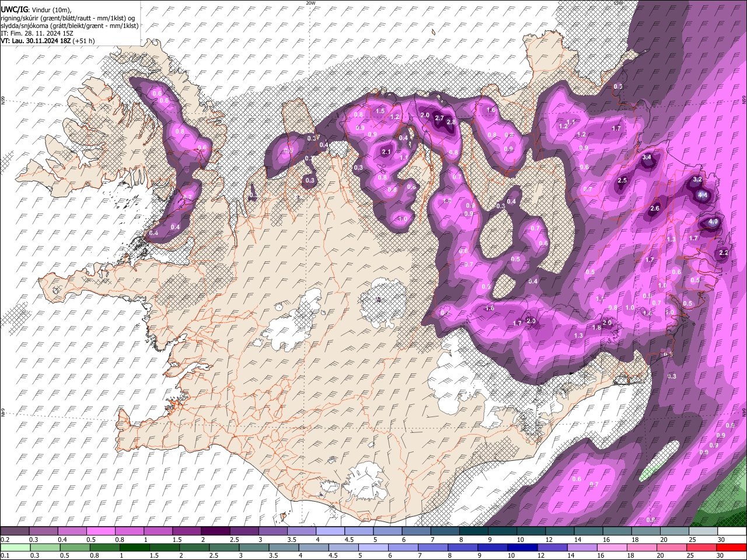Click the 4.4 snowfall value on the map
This screenshot has width=747, height=560.
703,195
